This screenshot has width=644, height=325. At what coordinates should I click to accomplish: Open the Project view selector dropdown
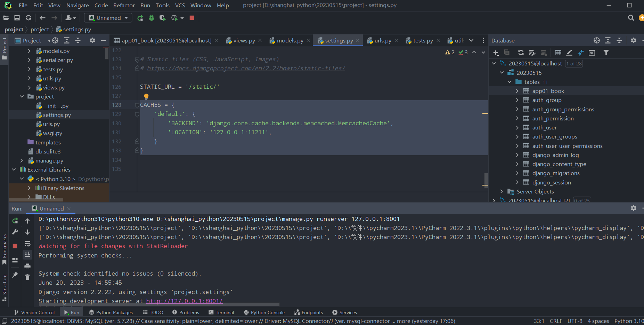click(32, 40)
